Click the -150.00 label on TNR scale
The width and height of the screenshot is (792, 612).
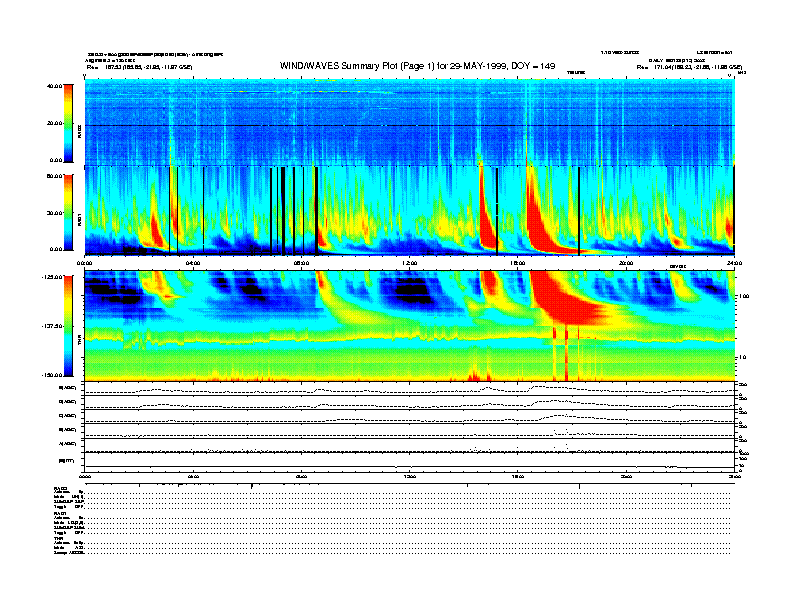point(52,375)
